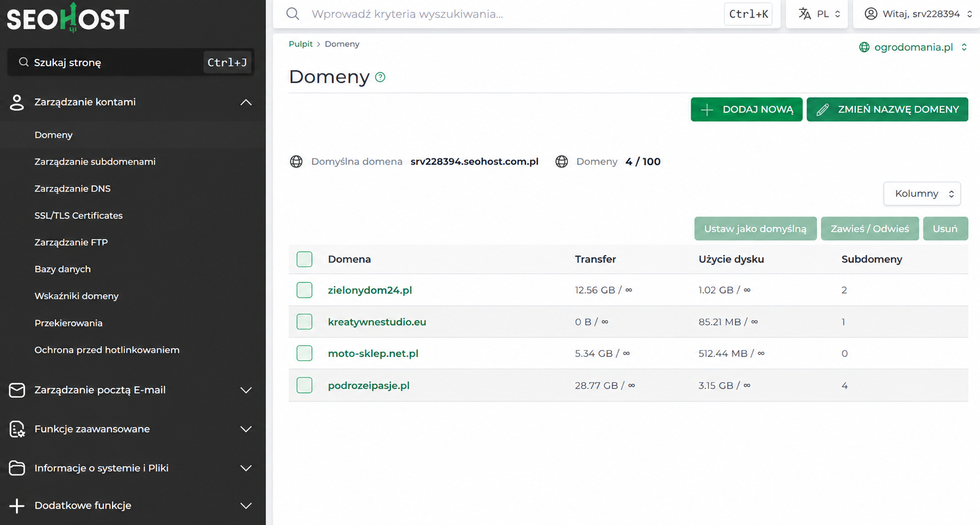Click the user avatar icon by Witaj
Viewport: 980px width, 525px height.
point(871,14)
